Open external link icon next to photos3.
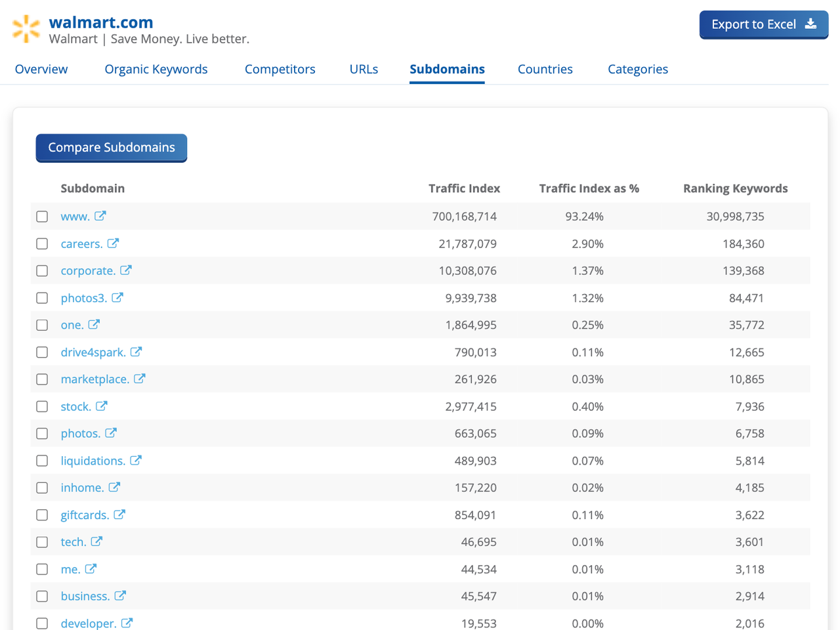 click(x=117, y=297)
